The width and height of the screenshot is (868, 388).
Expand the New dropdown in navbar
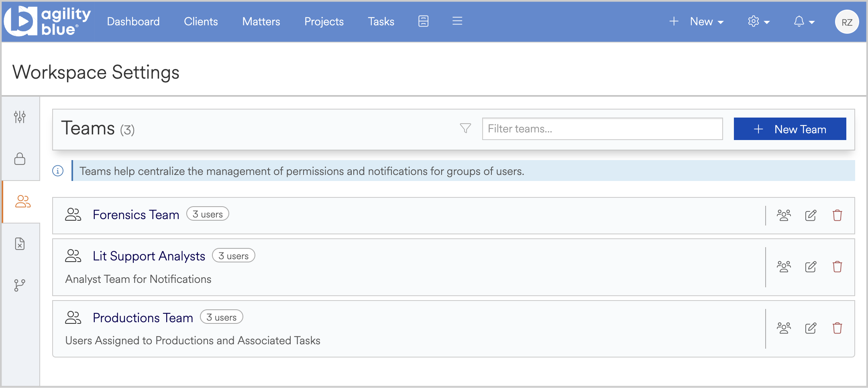697,21
